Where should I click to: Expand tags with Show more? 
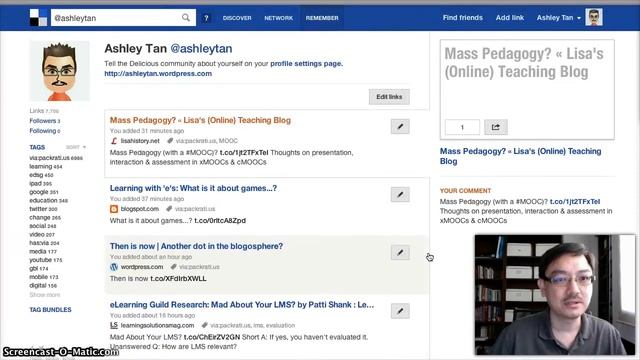click(44, 295)
